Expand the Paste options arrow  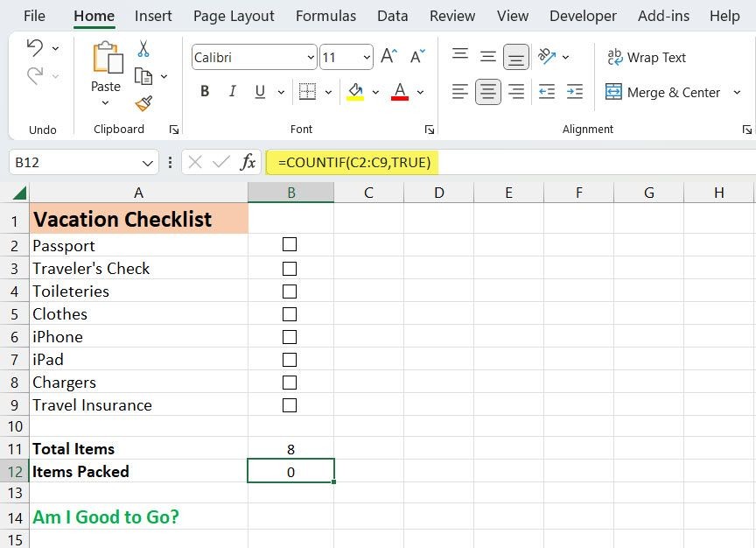click(105, 102)
